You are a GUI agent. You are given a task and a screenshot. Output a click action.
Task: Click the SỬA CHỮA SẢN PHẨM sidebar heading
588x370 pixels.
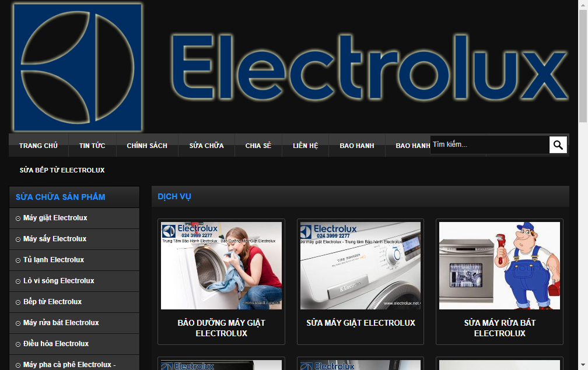pos(61,197)
